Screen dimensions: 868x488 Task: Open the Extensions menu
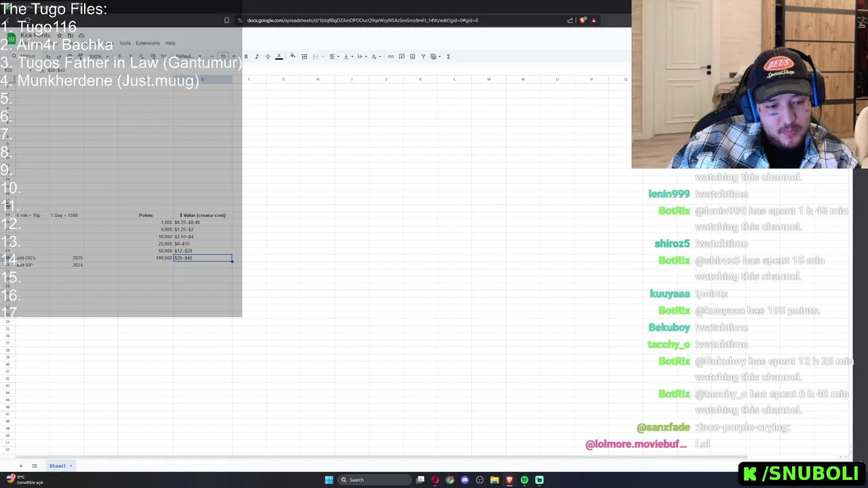148,43
